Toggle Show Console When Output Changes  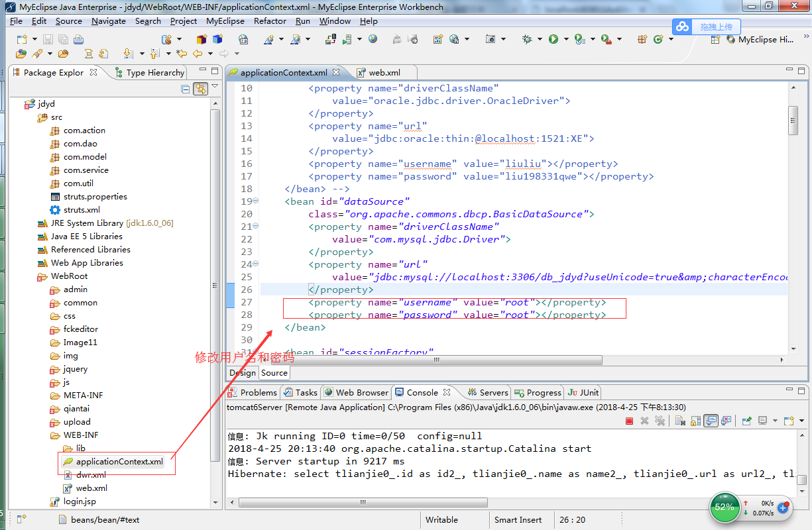tap(711, 421)
